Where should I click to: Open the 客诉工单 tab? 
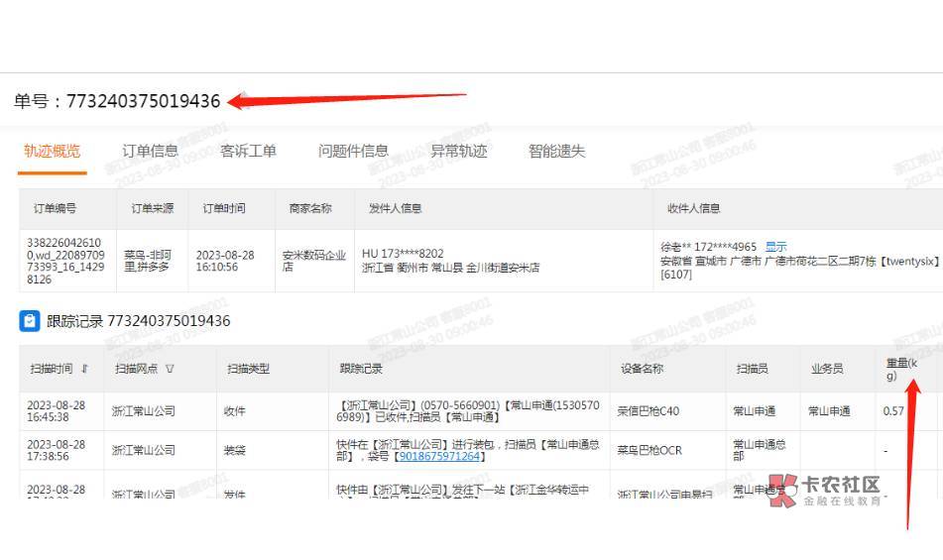[x=248, y=152]
